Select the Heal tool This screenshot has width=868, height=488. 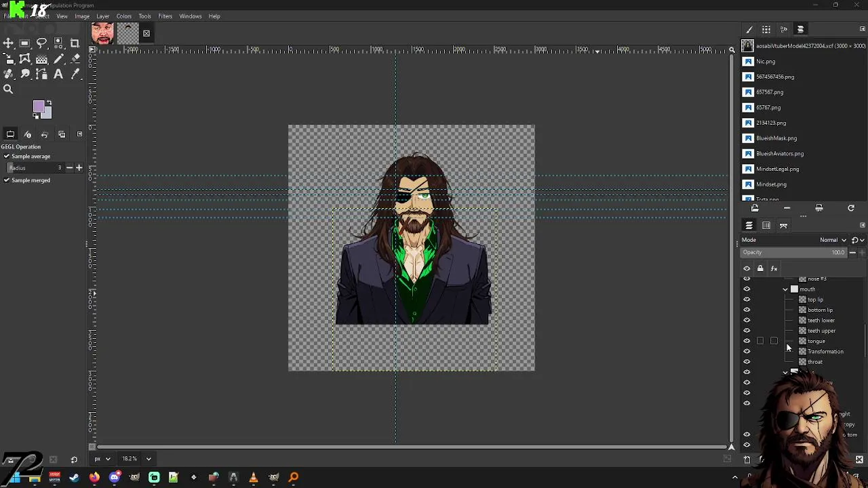(x=8, y=75)
